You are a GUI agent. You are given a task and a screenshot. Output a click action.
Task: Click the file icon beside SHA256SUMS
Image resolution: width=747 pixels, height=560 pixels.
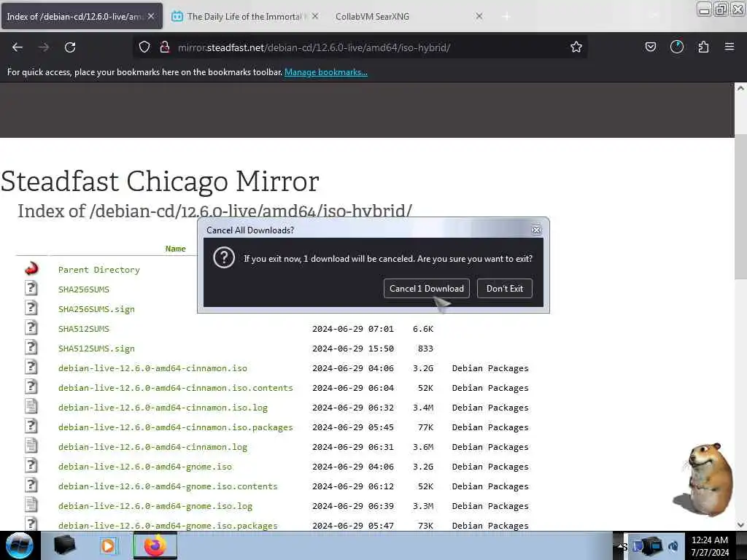[31, 288]
